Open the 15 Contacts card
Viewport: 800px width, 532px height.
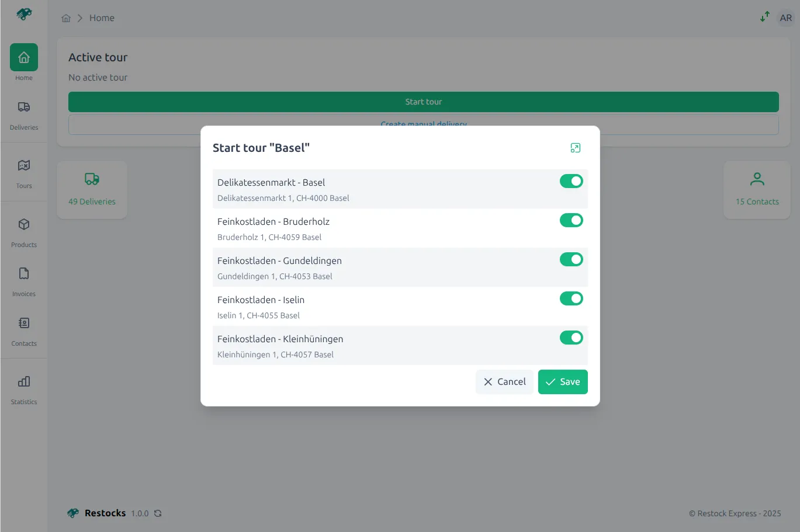tap(757, 189)
